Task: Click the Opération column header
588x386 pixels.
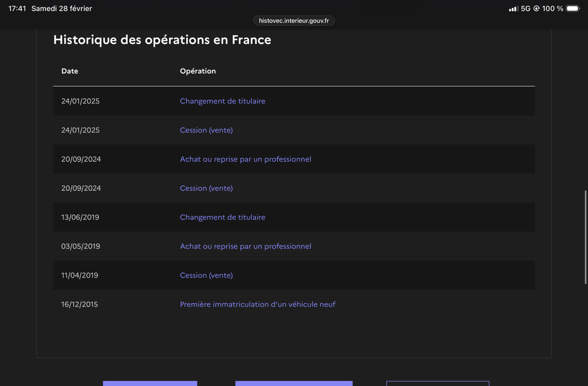Action: pyautogui.click(x=198, y=71)
